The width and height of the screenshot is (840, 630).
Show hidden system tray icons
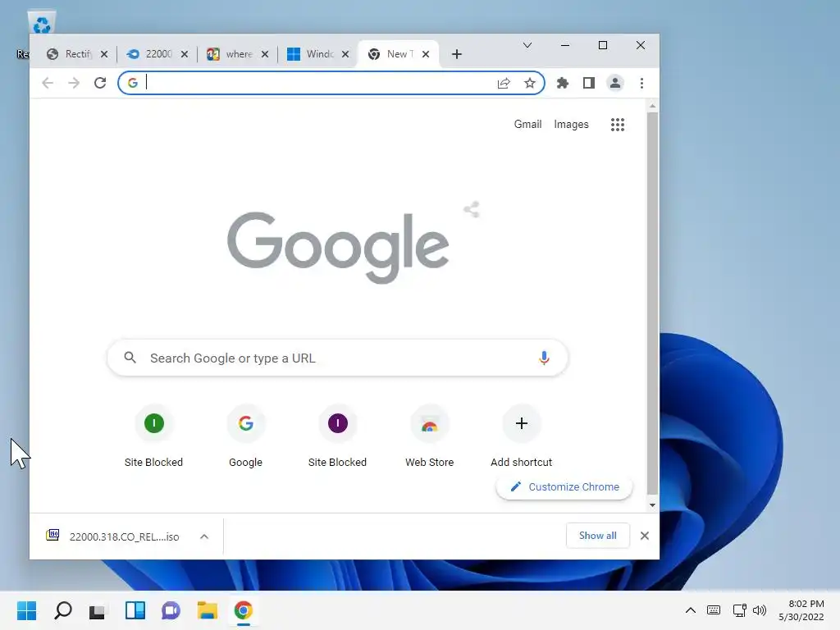point(691,610)
